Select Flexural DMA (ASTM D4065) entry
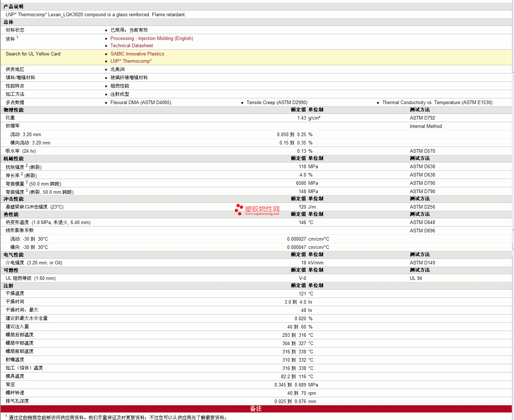Image resolution: width=514 pixels, height=420 pixels. click(141, 103)
